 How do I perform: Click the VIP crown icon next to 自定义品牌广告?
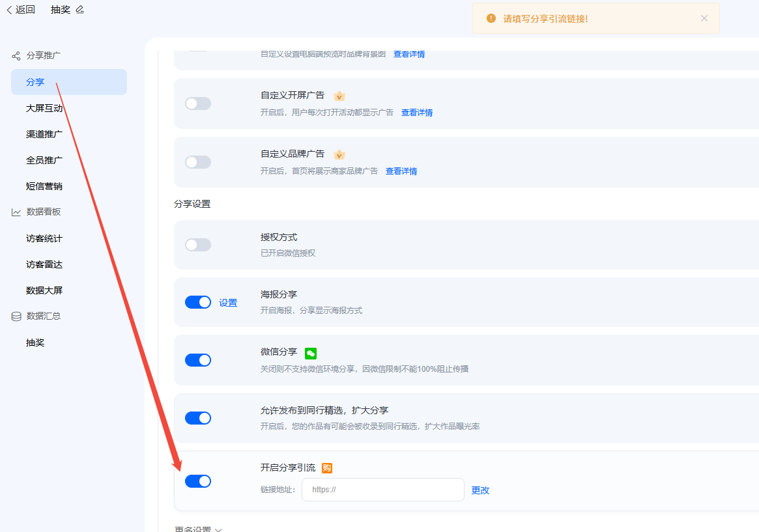(339, 155)
